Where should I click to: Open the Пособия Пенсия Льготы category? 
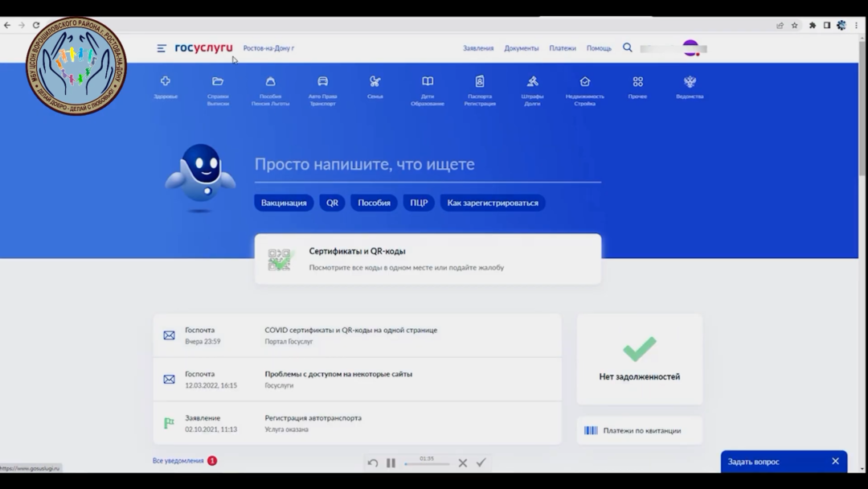pyautogui.click(x=270, y=90)
